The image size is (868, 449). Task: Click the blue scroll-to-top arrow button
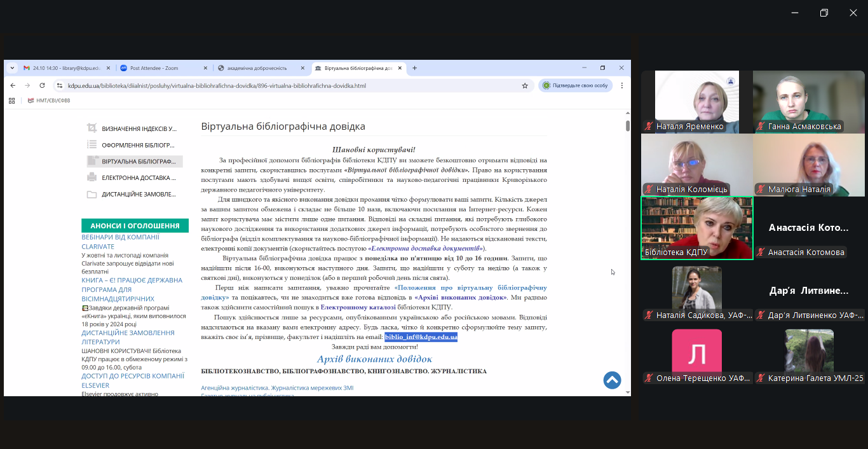pyautogui.click(x=612, y=380)
